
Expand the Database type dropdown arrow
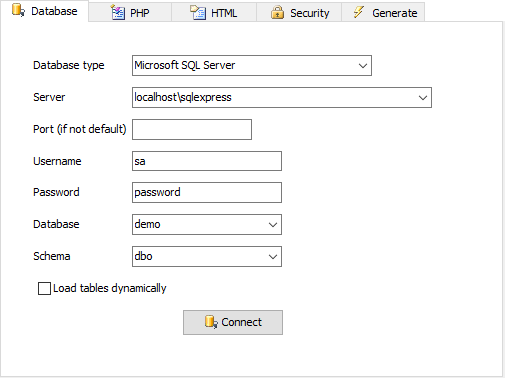pos(363,66)
